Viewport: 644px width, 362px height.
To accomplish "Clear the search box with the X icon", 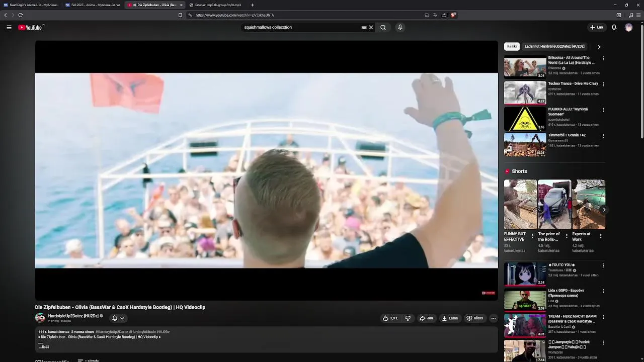I will (371, 28).
